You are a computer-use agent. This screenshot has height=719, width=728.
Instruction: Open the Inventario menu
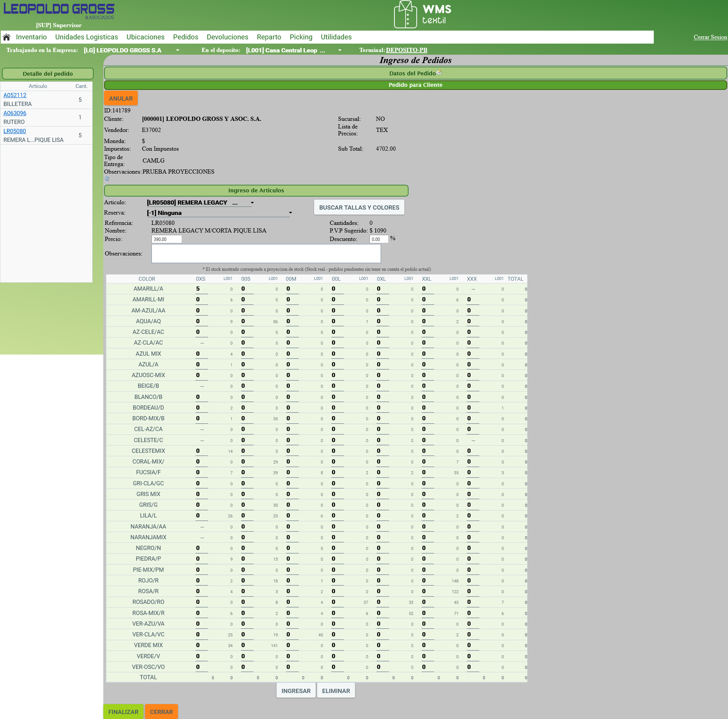click(x=31, y=37)
